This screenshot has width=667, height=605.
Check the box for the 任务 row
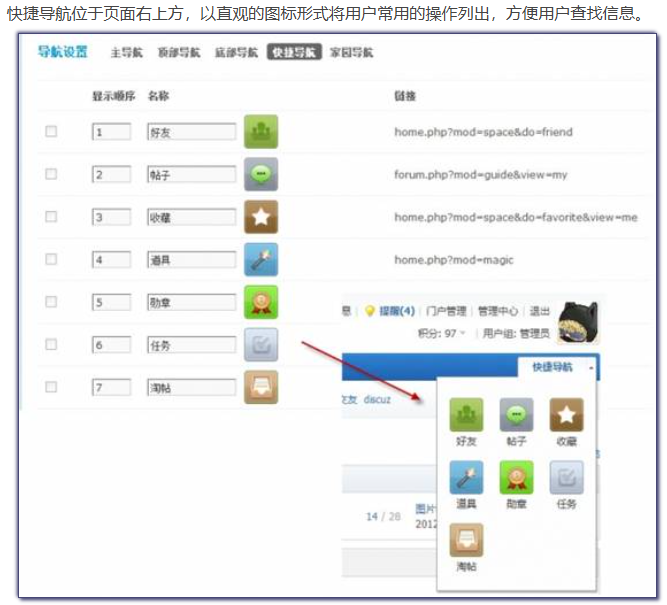[x=51, y=344]
